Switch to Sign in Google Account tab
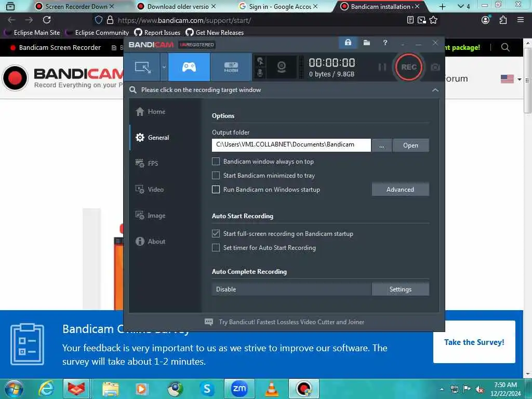 pyautogui.click(x=278, y=6)
